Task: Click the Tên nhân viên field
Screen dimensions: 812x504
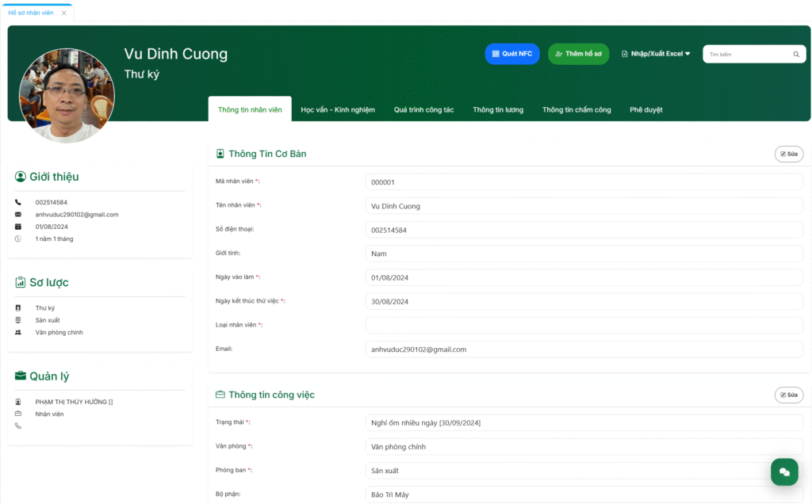Action: 584,206
